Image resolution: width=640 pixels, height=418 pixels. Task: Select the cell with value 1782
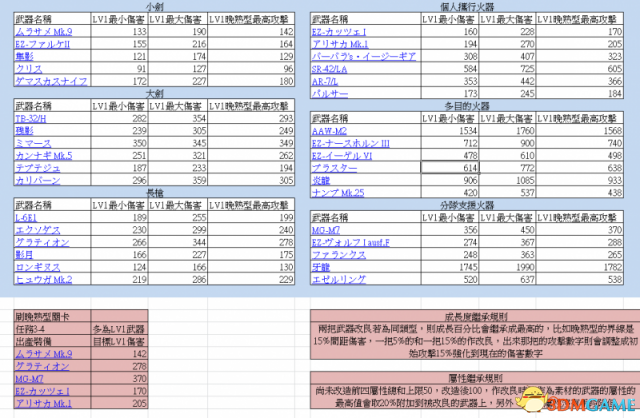click(580, 267)
